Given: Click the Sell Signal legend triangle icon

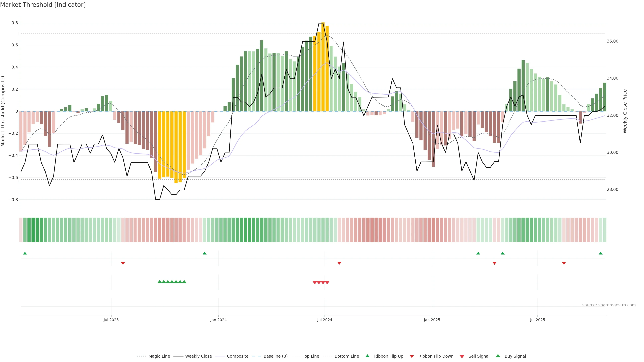Looking at the screenshot, I should (x=462, y=356).
